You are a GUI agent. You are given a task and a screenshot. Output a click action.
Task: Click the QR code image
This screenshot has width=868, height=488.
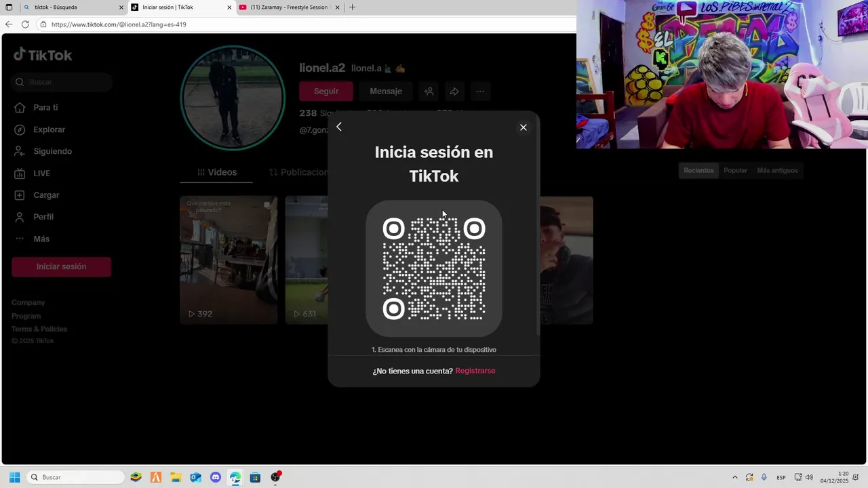tap(434, 268)
